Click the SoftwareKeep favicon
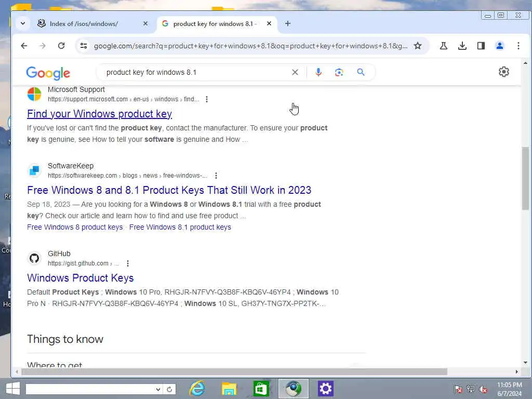This screenshot has width=532, height=399. [x=34, y=170]
